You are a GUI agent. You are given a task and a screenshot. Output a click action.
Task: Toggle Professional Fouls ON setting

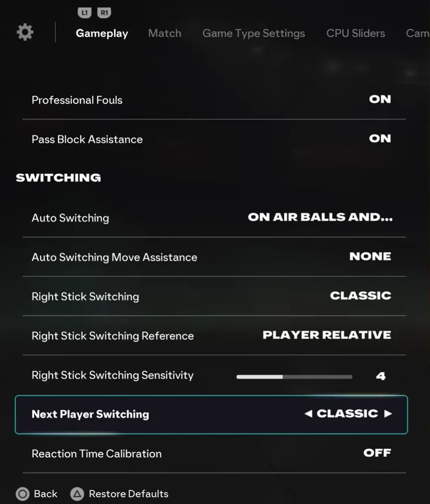point(380,100)
